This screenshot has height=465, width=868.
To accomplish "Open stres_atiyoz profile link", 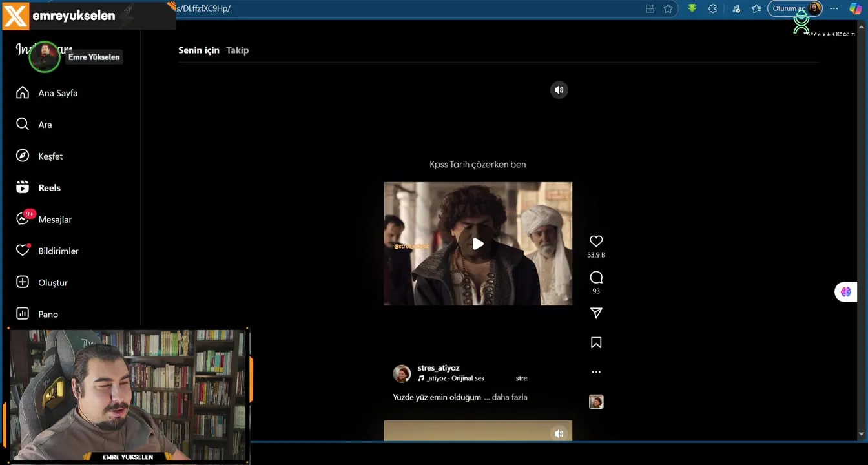I will 439,368.
